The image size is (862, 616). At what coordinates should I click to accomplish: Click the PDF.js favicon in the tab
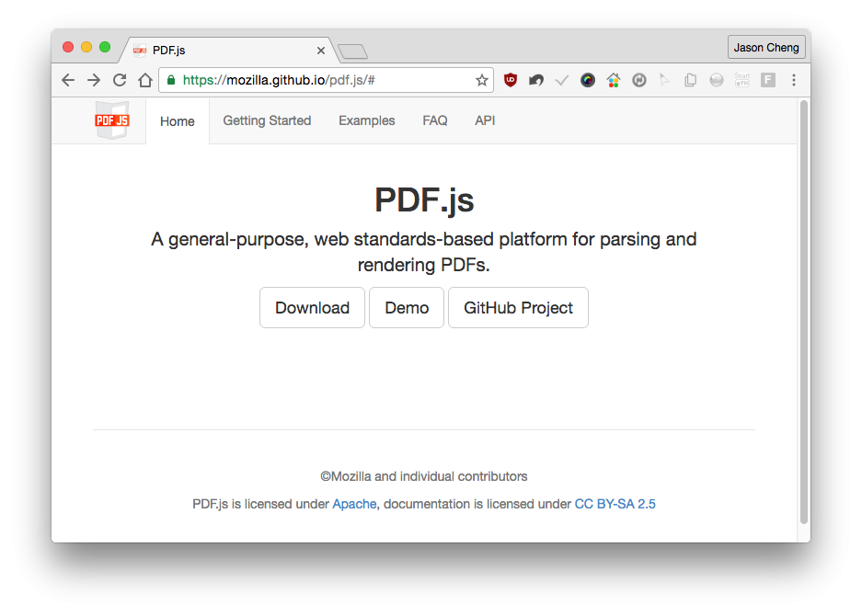[x=140, y=51]
